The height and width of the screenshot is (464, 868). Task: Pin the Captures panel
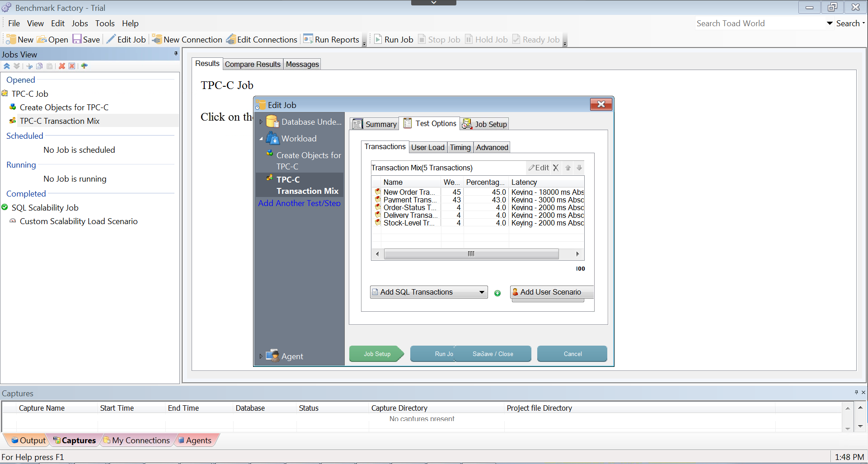[x=856, y=392]
